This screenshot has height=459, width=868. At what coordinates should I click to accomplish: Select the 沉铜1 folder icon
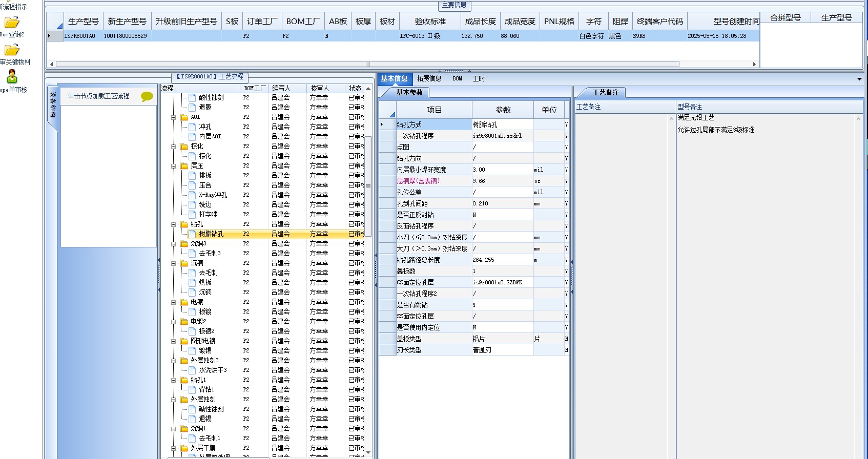coord(184,429)
